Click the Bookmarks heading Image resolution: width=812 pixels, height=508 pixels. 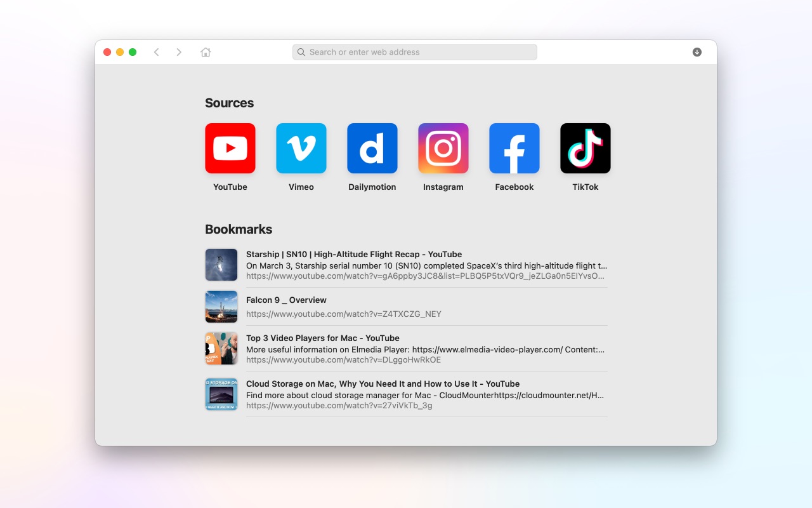239,229
